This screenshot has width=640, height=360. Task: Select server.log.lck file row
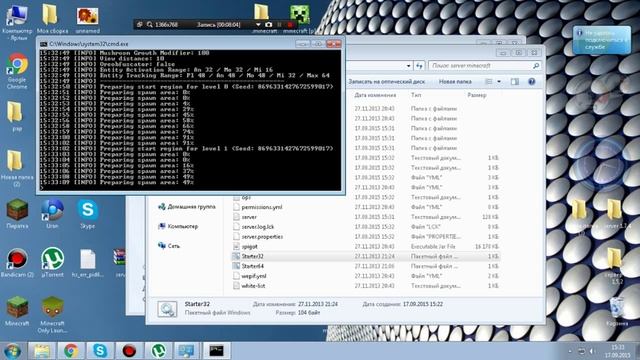(366, 227)
